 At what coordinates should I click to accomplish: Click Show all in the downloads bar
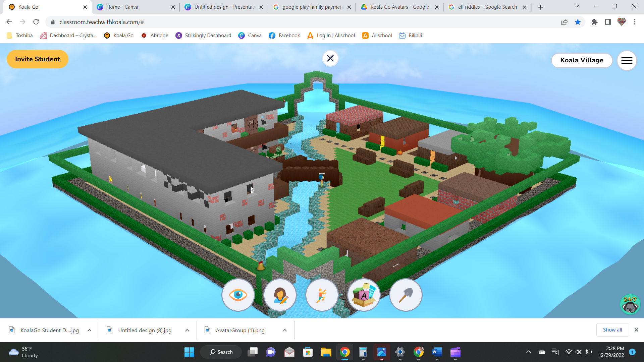pyautogui.click(x=612, y=329)
